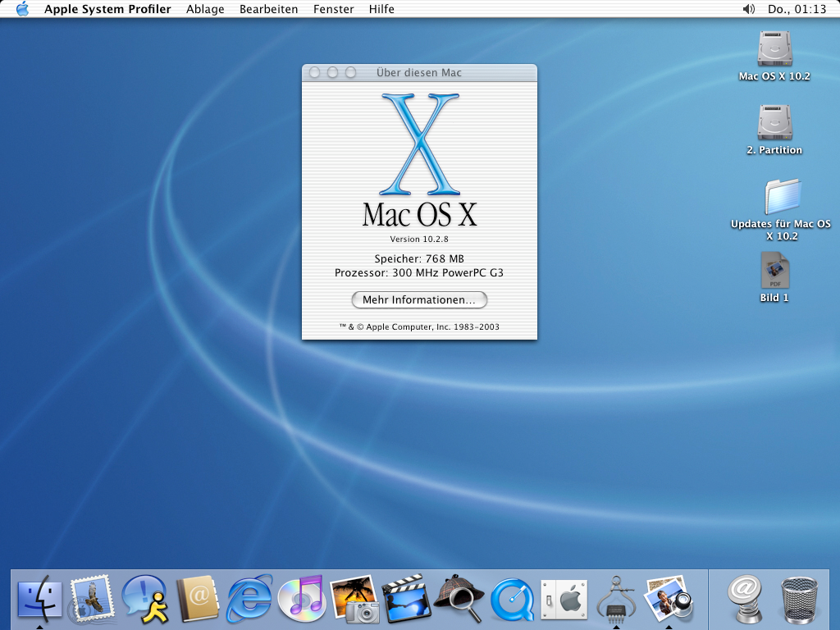Viewport: 840px width, 630px height.
Task: Open the Fenster menu
Action: coord(333,9)
